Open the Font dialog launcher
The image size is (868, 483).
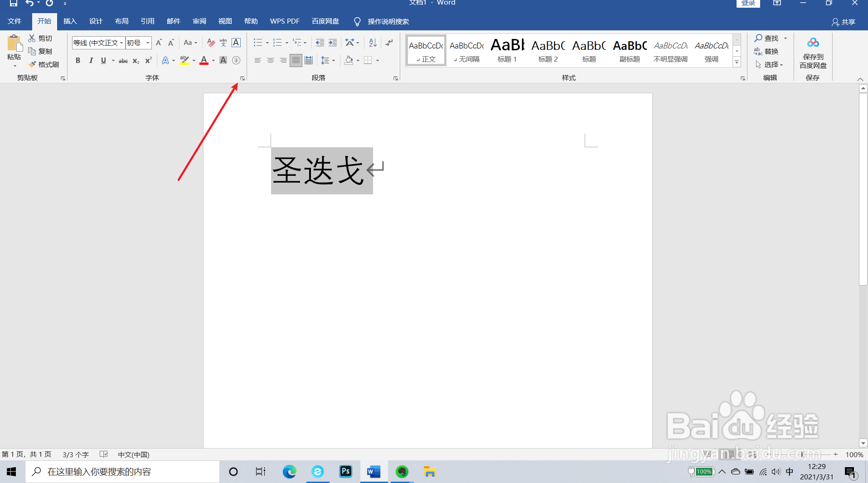pos(242,78)
